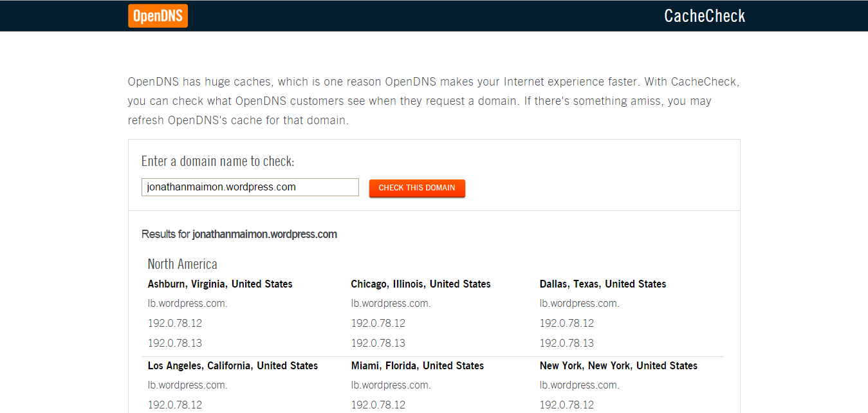This screenshot has height=413, width=868.
Task: Click 192.0.78.12 under New York
Action: point(567,405)
